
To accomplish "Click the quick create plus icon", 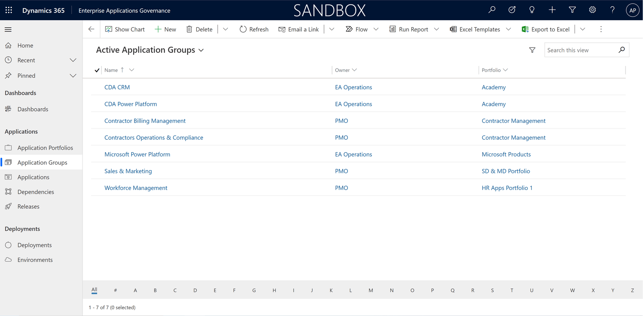I will tap(552, 10).
